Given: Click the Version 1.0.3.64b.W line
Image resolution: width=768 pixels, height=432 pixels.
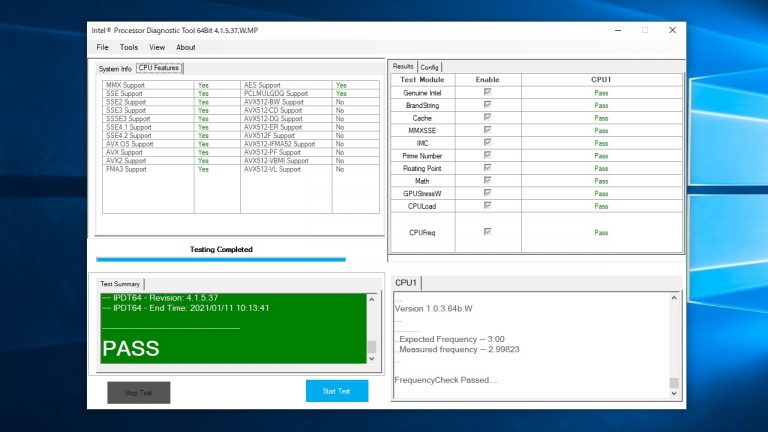Looking at the screenshot, I should [x=433, y=309].
